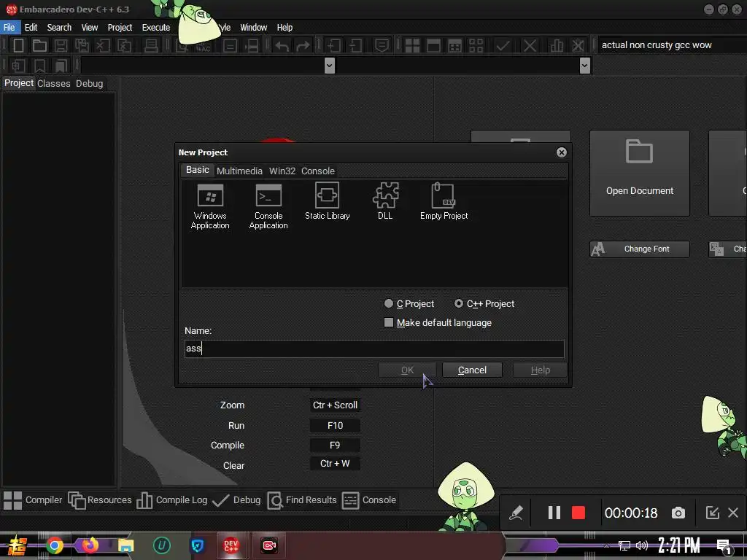Viewport: 747px width, 560px height.
Task: Open the Compiler bottom tab
Action: 33,500
